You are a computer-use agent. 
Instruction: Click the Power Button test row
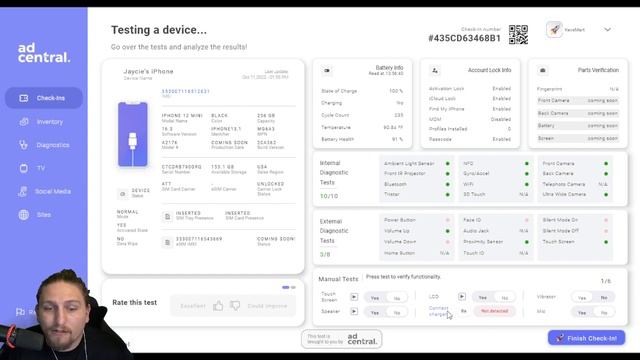417,220
